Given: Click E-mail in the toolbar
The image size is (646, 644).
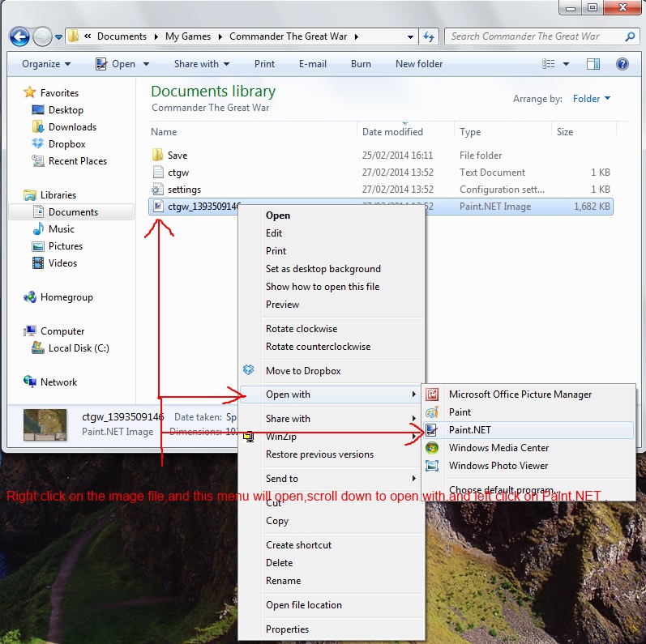Looking at the screenshot, I should pos(312,64).
